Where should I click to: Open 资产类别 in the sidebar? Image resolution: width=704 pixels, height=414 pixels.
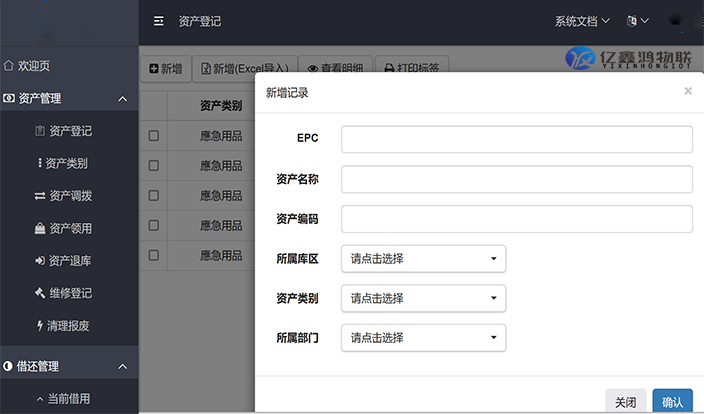coord(69,163)
